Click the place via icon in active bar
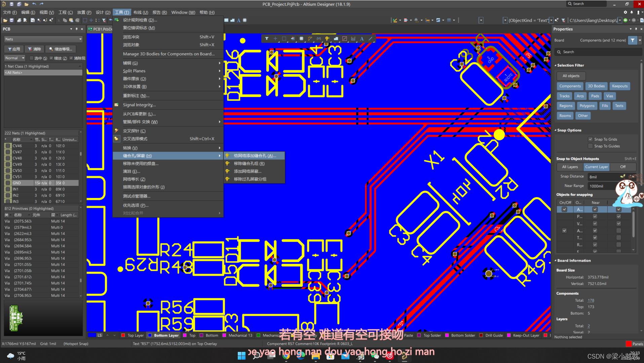 [327, 39]
